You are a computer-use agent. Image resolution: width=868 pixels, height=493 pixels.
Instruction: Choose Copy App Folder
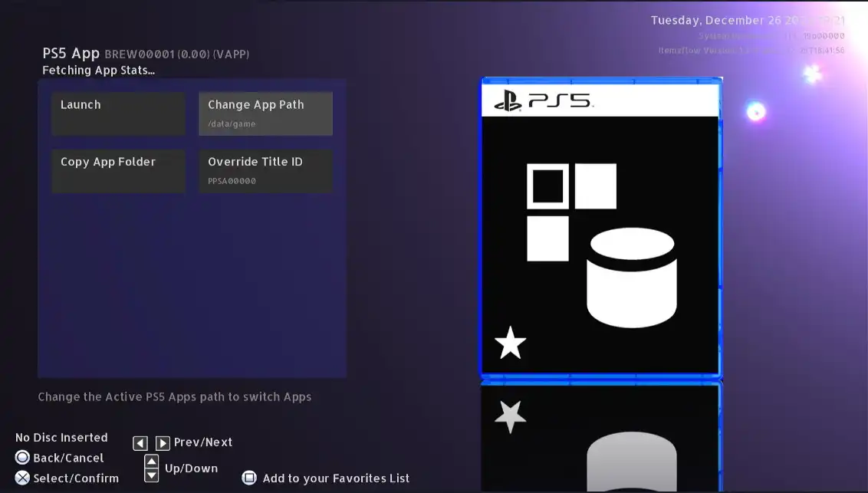click(118, 170)
